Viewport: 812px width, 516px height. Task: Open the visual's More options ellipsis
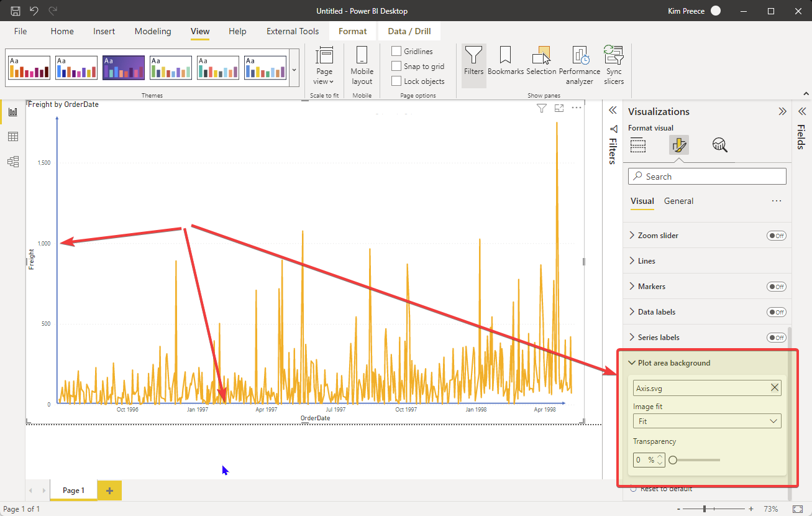coord(577,108)
